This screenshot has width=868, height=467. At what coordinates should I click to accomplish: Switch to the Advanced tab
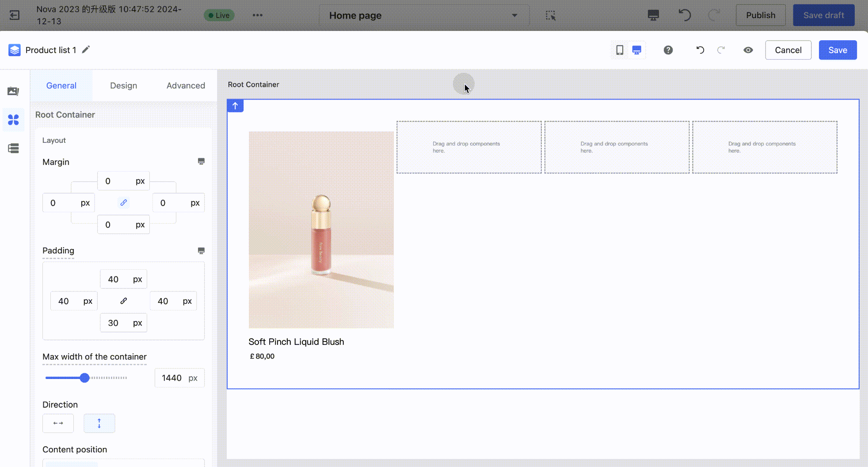pos(186,85)
